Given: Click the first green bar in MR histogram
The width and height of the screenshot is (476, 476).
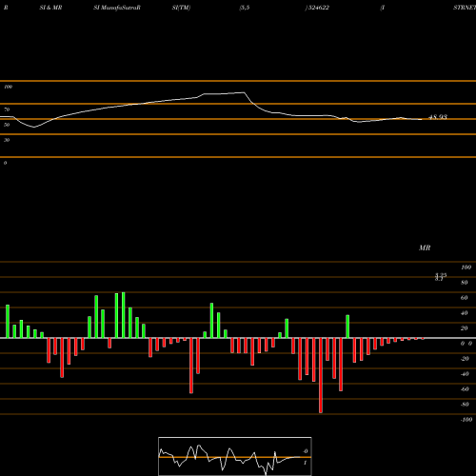Looking at the screenshot, I should pyautogui.click(x=8, y=322).
